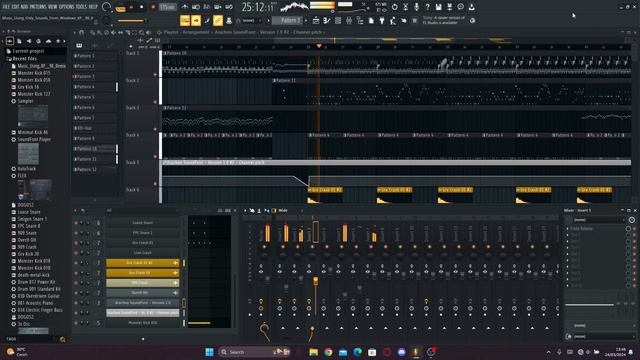Toggle mute dot on playlist Track 3
Screen dimensions: 640x360
(155, 129)
